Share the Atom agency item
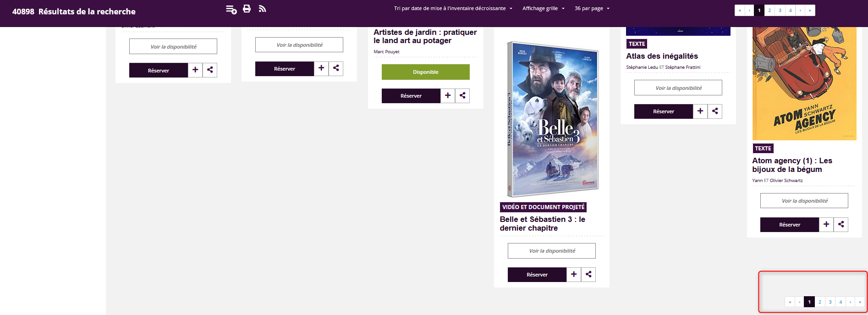The width and height of the screenshot is (868, 315). 841,225
